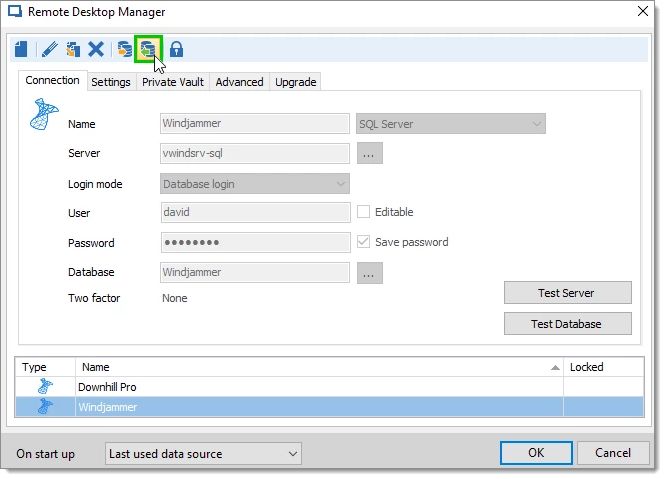The height and width of the screenshot is (479, 665).
Task: Browse servers with ellipsis button
Action: [369, 153]
